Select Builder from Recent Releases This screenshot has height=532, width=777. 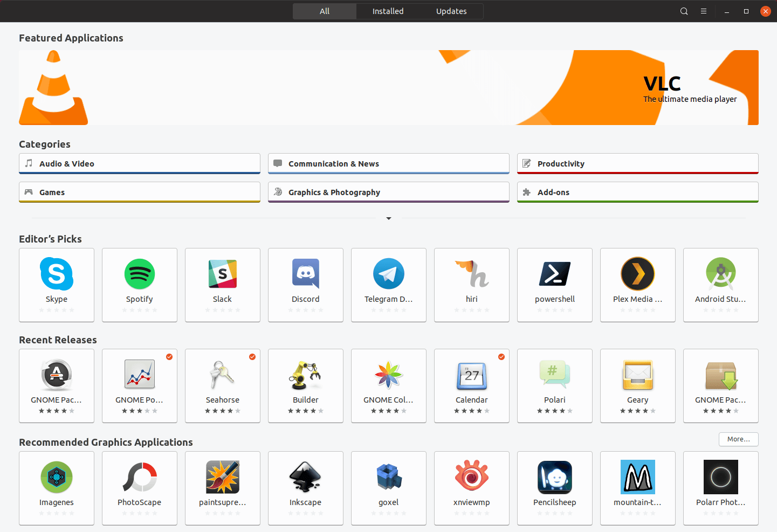pyautogui.click(x=305, y=385)
